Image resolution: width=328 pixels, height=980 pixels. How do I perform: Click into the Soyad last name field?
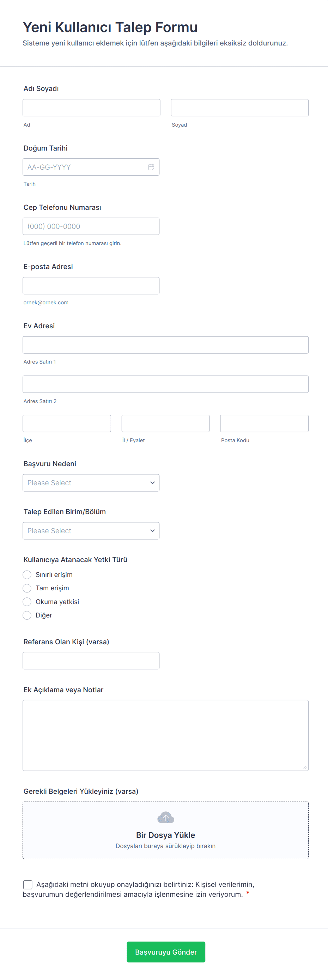pyautogui.click(x=239, y=108)
